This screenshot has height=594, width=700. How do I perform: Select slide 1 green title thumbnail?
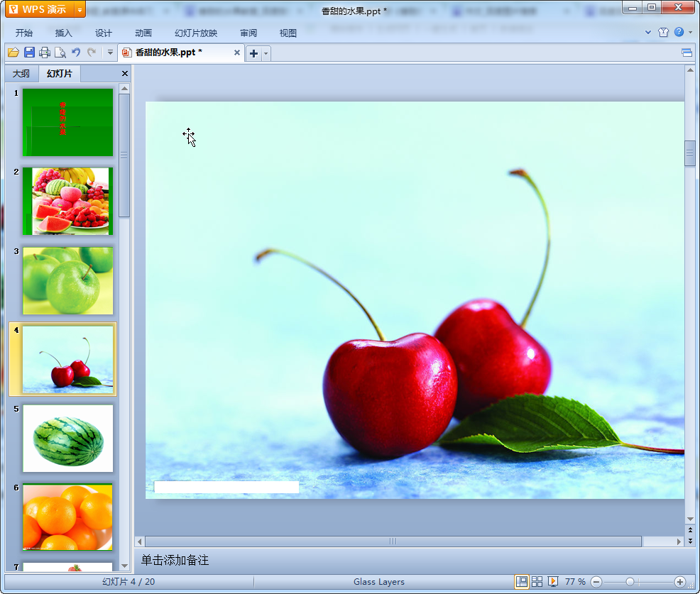68,122
